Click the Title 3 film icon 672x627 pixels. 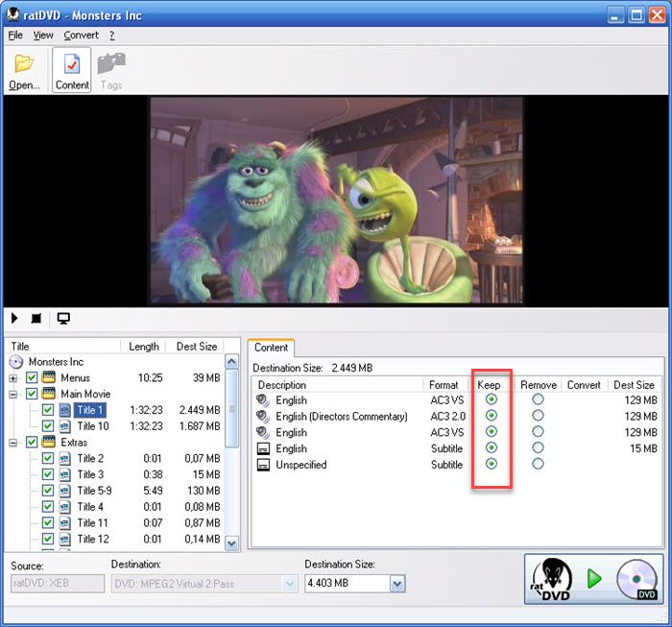(64, 474)
